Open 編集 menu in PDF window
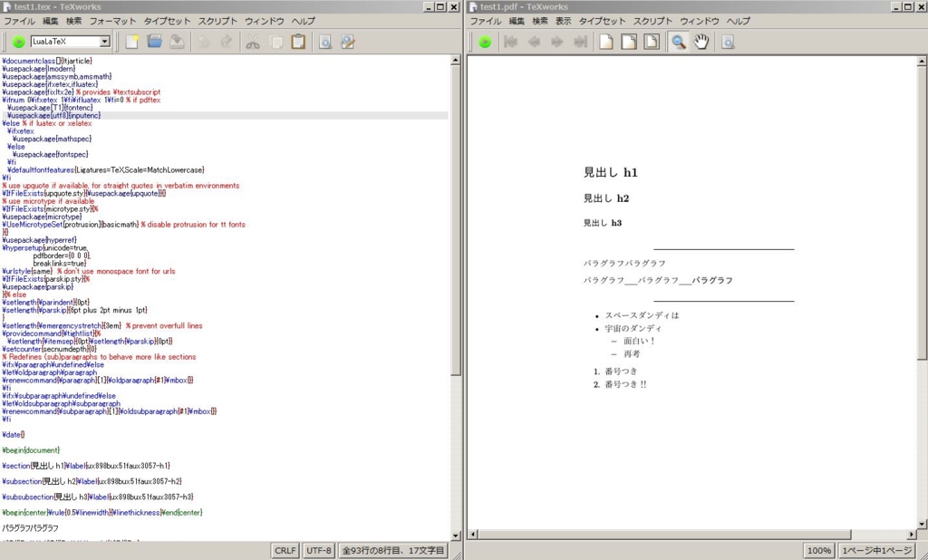The image size is (928, 560). click(x=517, y=21)
